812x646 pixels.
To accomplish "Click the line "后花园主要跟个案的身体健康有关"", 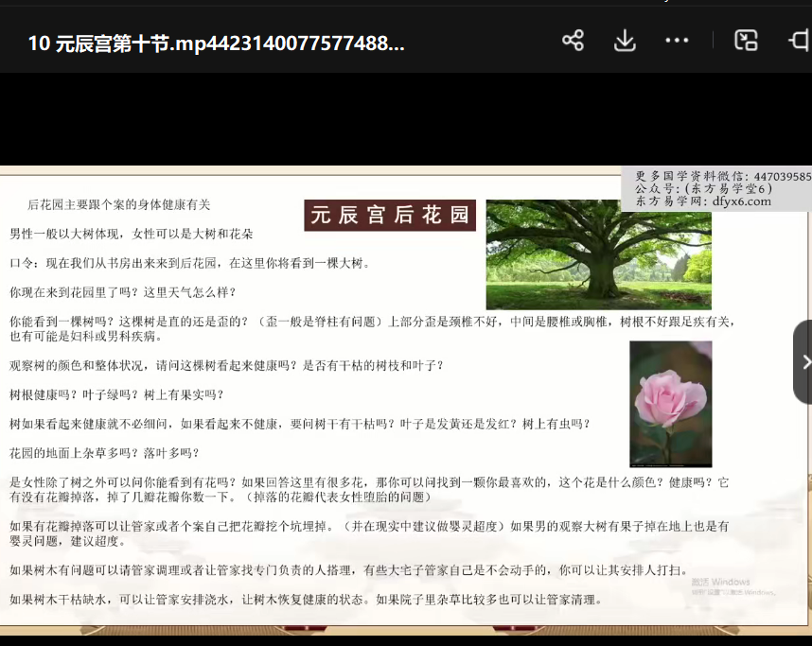I will tap(119, 204).
